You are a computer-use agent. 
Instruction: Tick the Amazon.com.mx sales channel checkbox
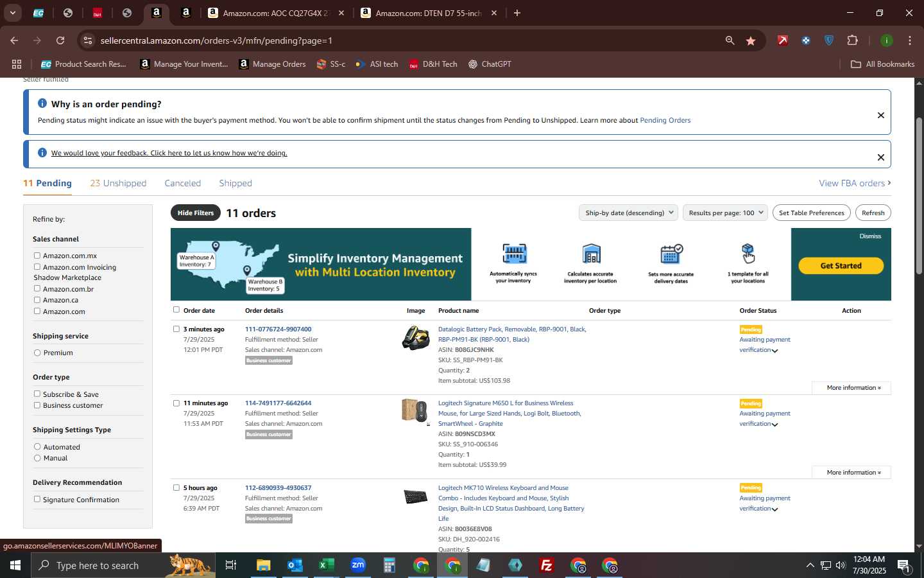(37, 256)
